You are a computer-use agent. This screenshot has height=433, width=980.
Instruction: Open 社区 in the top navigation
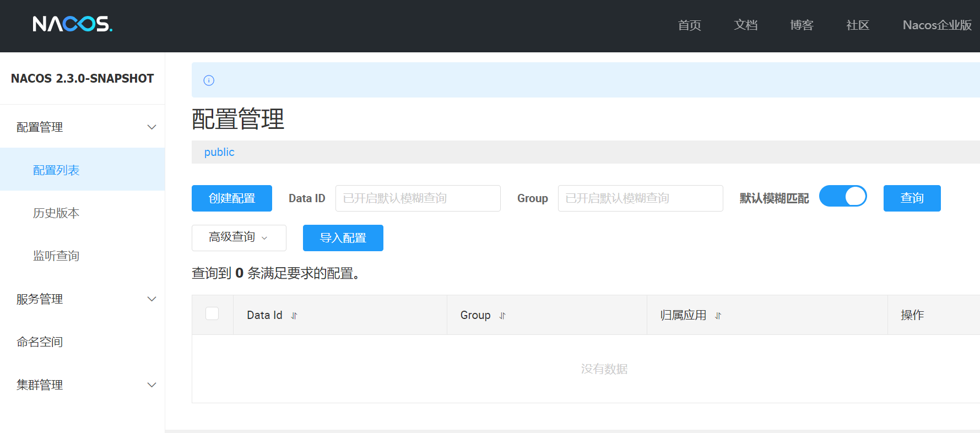[858, 25]
